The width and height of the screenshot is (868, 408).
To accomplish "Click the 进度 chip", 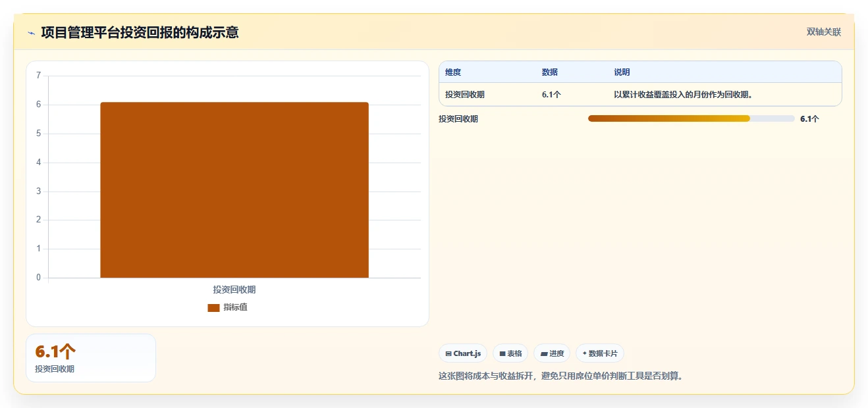I will click(x=552, y=353).
